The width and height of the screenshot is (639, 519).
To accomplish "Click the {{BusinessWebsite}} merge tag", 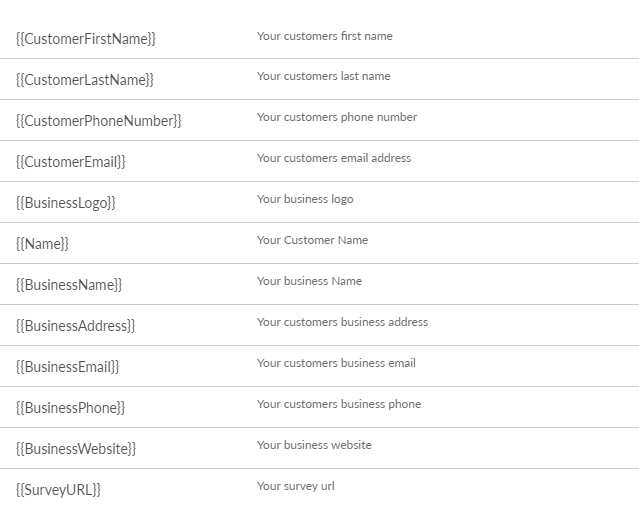I will [76, 449].
